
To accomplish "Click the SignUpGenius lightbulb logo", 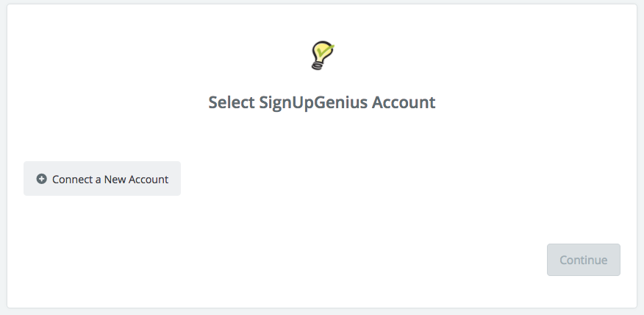I will 323,55.
